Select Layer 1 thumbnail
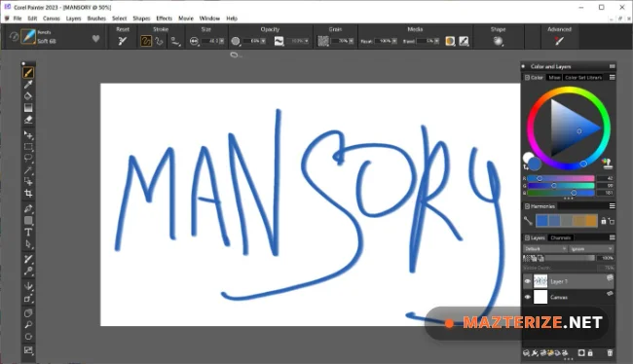This screenshot has width=633, height=364. pyautogui.click(x=540, y=281)
